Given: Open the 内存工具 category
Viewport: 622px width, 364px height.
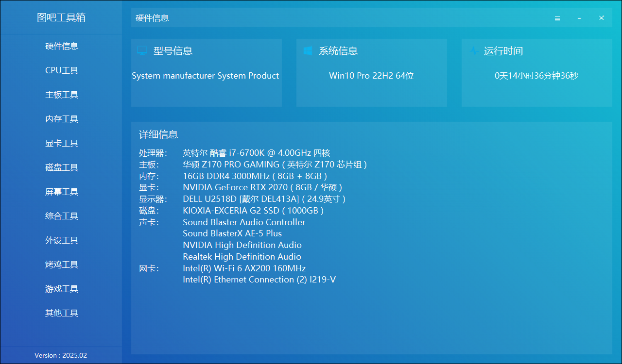Looking at the screenshot, I should click(x=61, y=118).
